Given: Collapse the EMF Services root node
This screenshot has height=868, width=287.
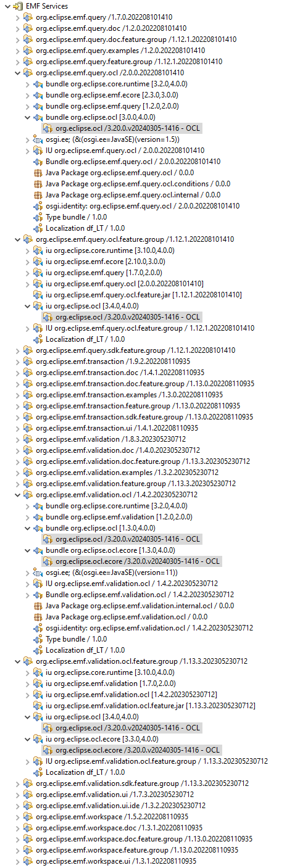Looking at the screenshot, I should (x=6, y=6).
